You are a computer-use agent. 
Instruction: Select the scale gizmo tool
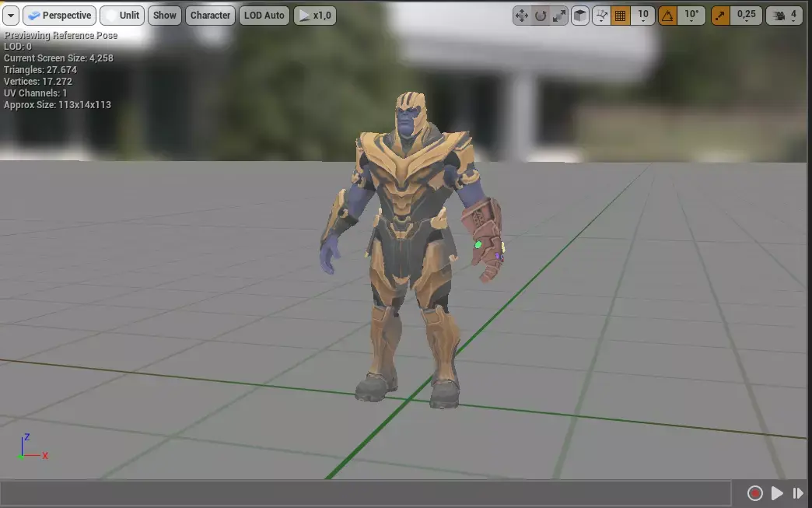[x=558, y=16]
